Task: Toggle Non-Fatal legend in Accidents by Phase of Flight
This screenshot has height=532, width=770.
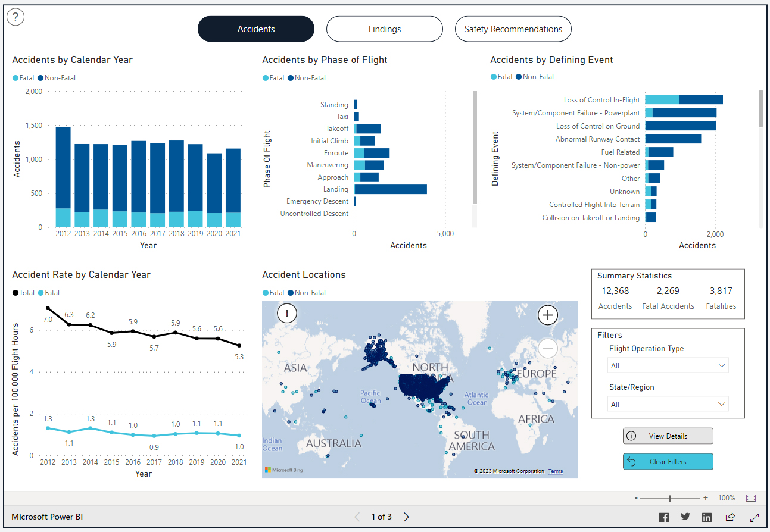Action: 307,78
